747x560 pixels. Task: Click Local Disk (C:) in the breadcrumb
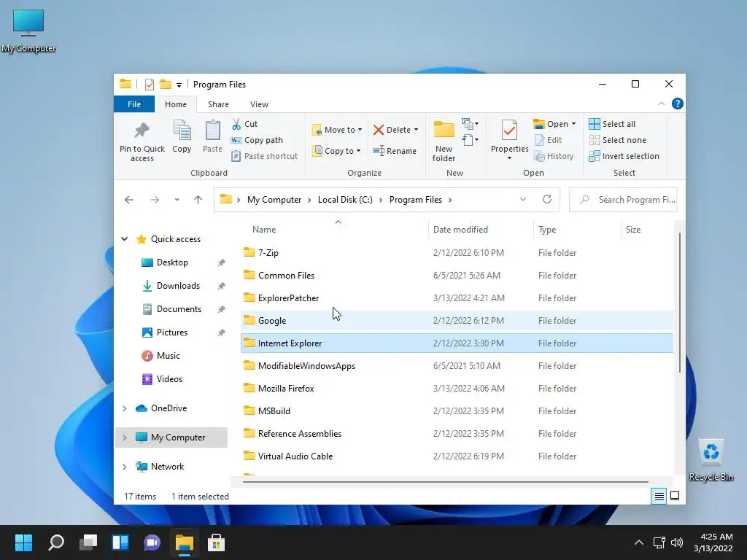[x=345, y=200]
